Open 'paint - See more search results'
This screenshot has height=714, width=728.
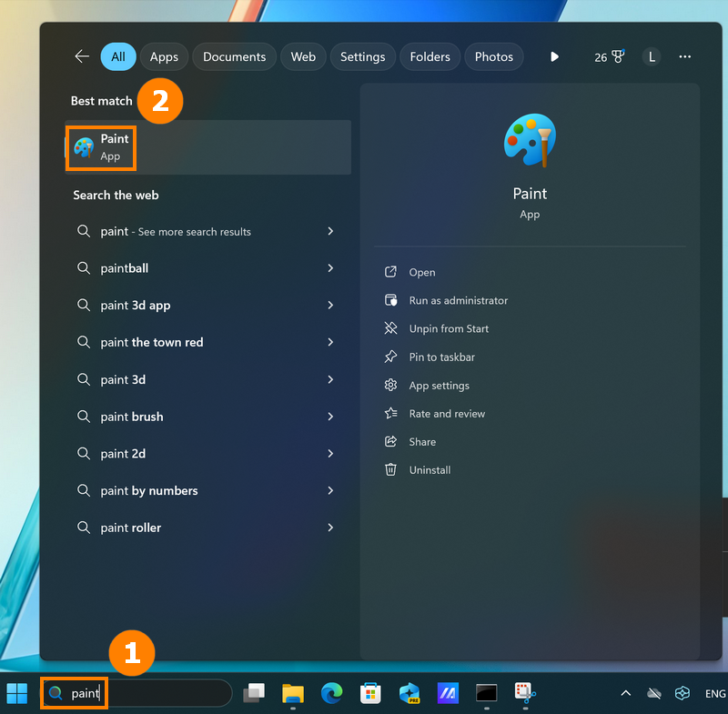tap(207, 231)
